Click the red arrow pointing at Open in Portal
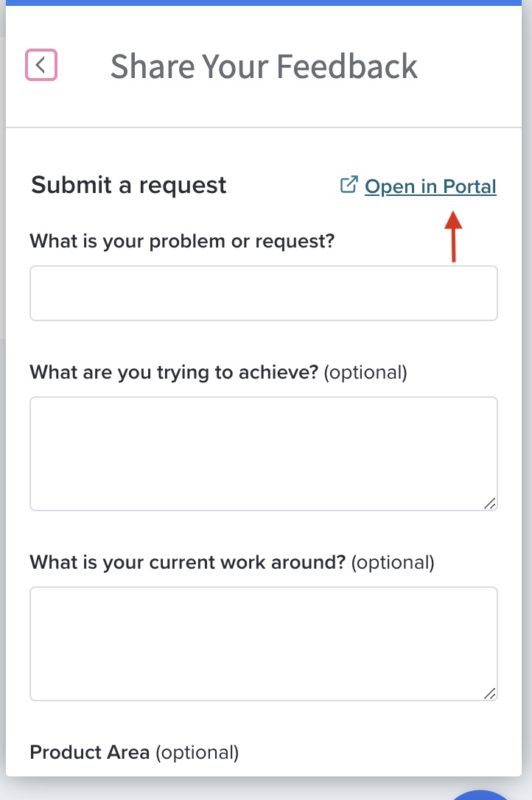532x800 pixels. click(x=453, y=236)
